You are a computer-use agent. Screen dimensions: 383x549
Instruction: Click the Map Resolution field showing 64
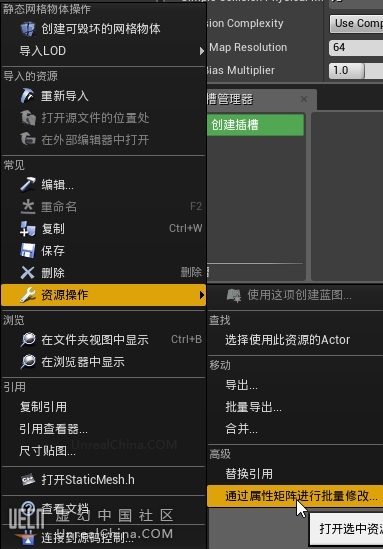pyautogui.click(x=356, y=47)
